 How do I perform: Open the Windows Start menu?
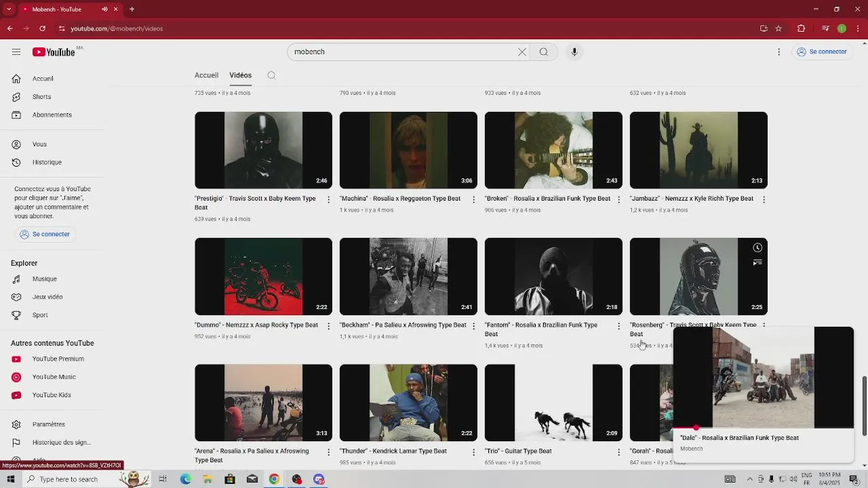coord(10,479)
